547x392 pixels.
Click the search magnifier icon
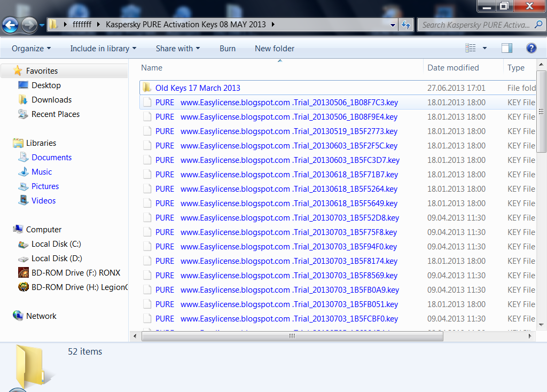pyautogui.click(x=538, y=25)
